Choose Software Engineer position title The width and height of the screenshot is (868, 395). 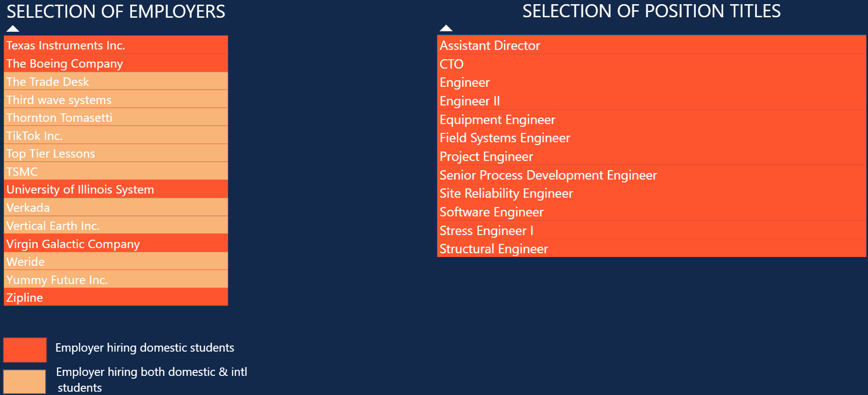[x=651, y=212]
